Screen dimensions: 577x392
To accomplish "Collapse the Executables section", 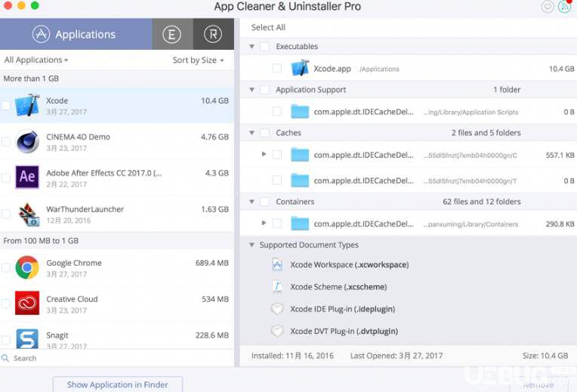I will (x=251, y=46).
